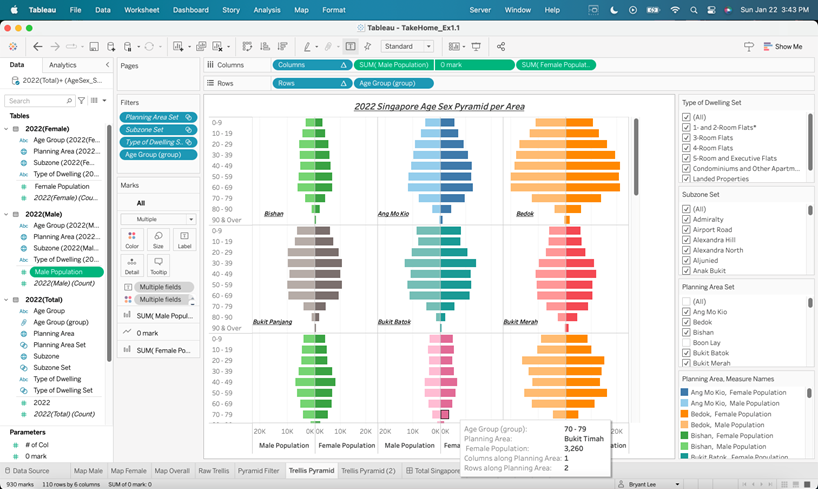This screenshot has width=818, height=489.
Task: Click the Label marks card
Action: coord(184,239)
